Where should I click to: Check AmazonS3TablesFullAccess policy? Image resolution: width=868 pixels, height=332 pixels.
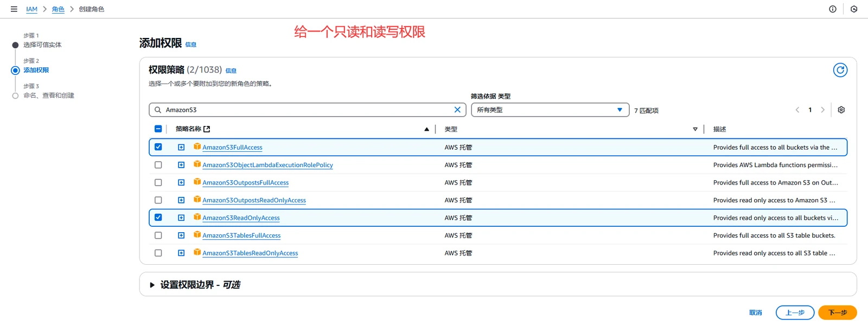point(158,235)
